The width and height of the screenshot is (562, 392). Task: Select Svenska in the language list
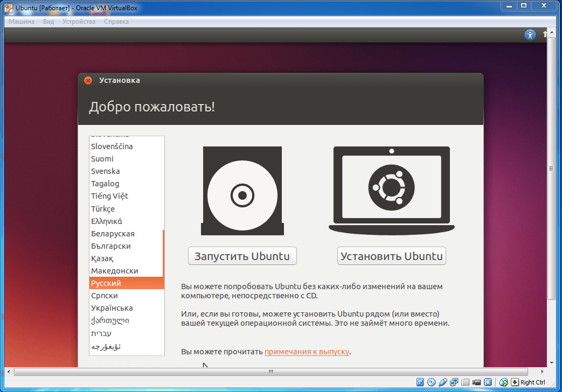(x=126, y=171)
